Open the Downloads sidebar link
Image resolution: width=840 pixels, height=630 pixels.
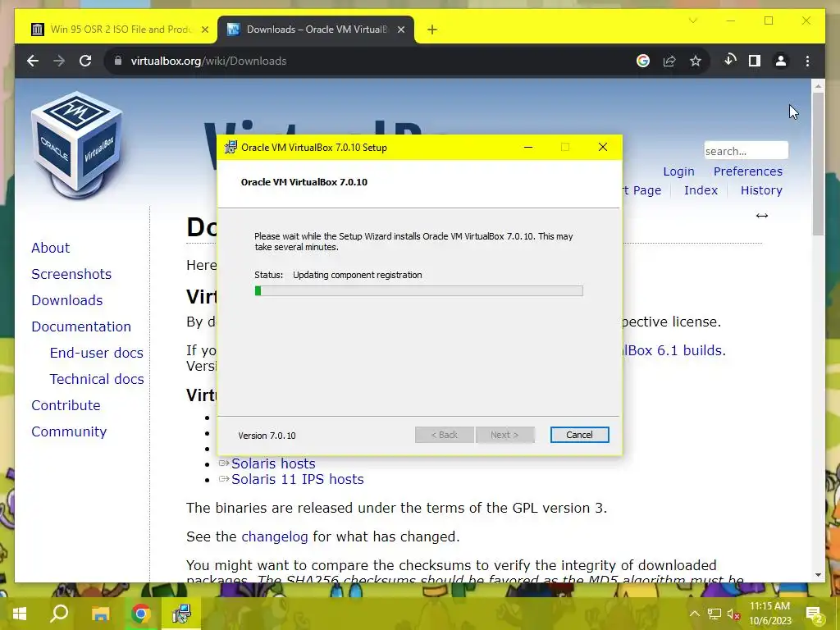(67, 300)
